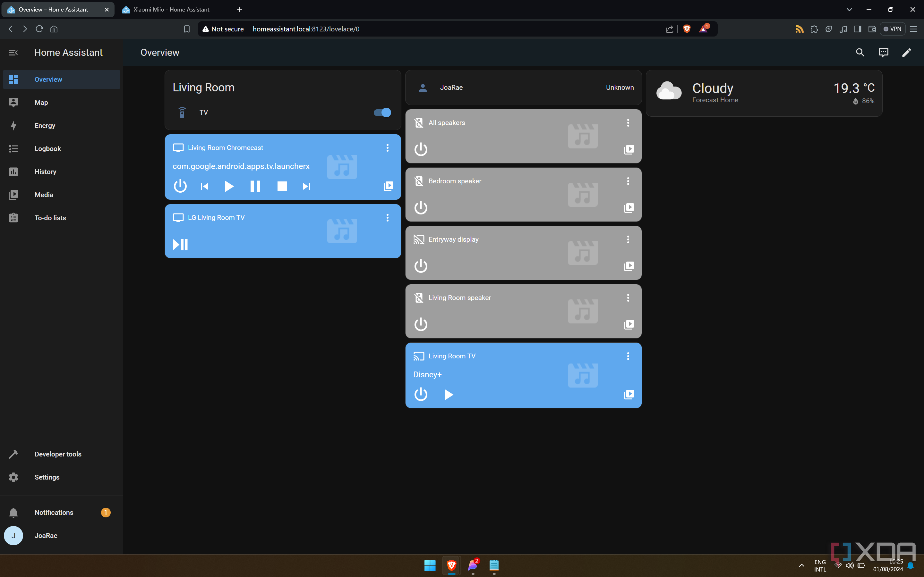Click the browse media icon for All speakers

629,149
